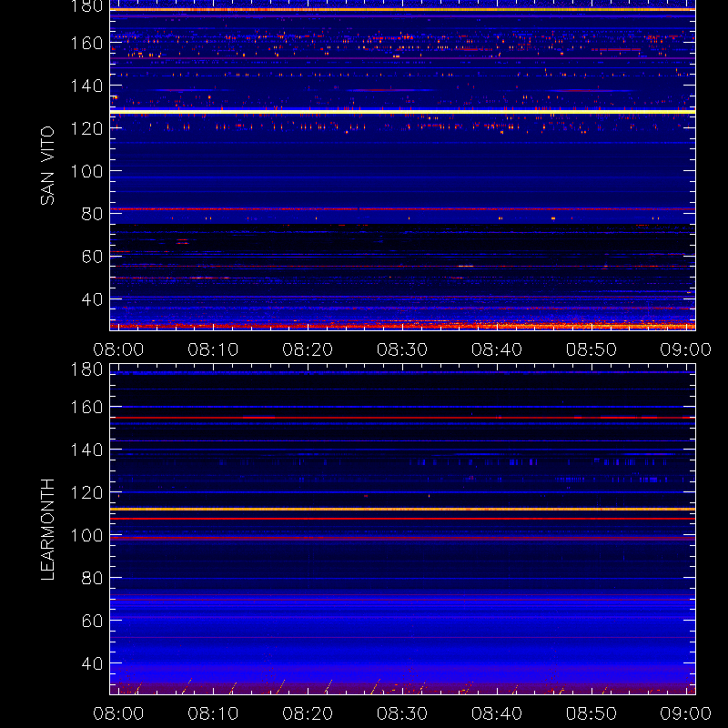Click bright yellow band near 127 in SAN VITO plot

tap(402, 112)
